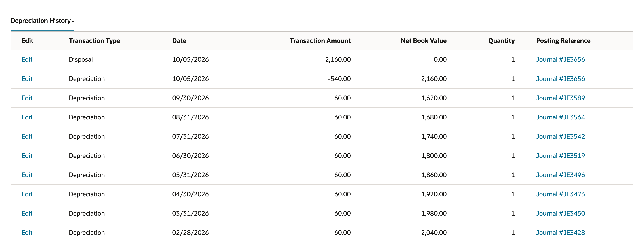Open Journal #JE3589 posting reference
The width and height of the screenshot is (644, 246).
pyautogui.click(x=560, y=98)
